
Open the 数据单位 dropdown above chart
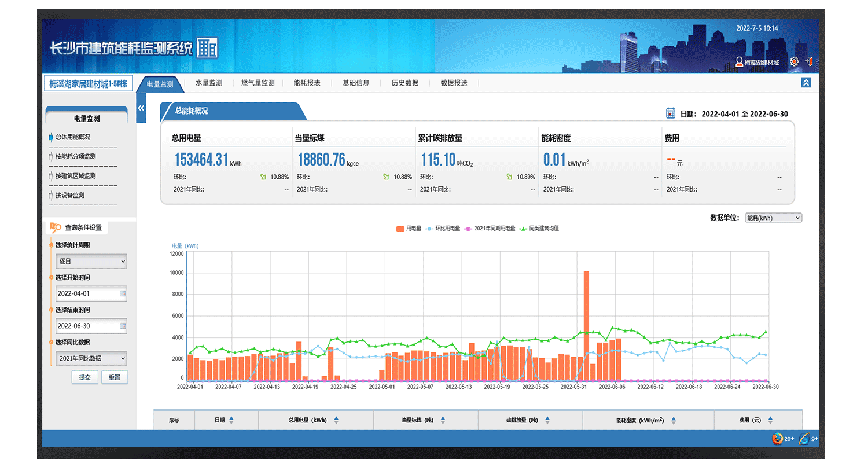773,218
